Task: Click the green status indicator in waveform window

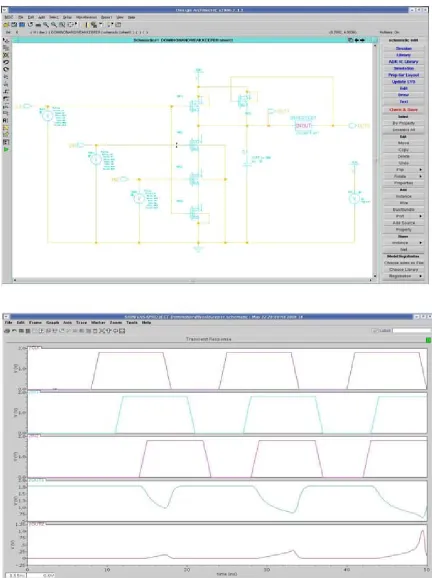Action: click(428, 340)
